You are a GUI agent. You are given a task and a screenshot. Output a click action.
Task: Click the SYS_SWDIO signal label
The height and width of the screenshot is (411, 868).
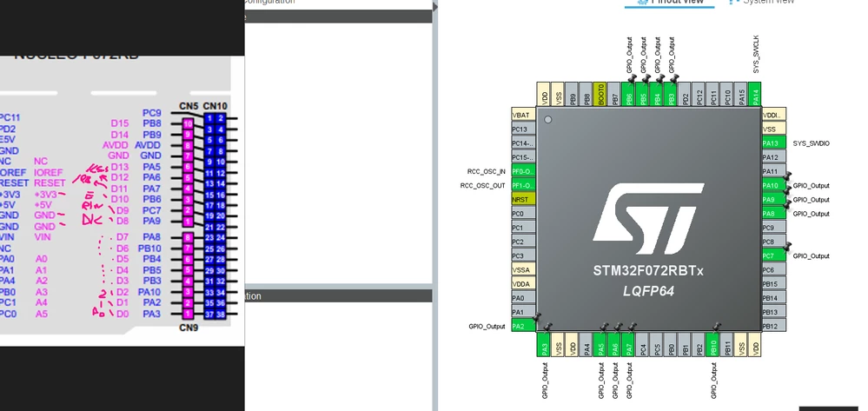(x=811, y=143)
